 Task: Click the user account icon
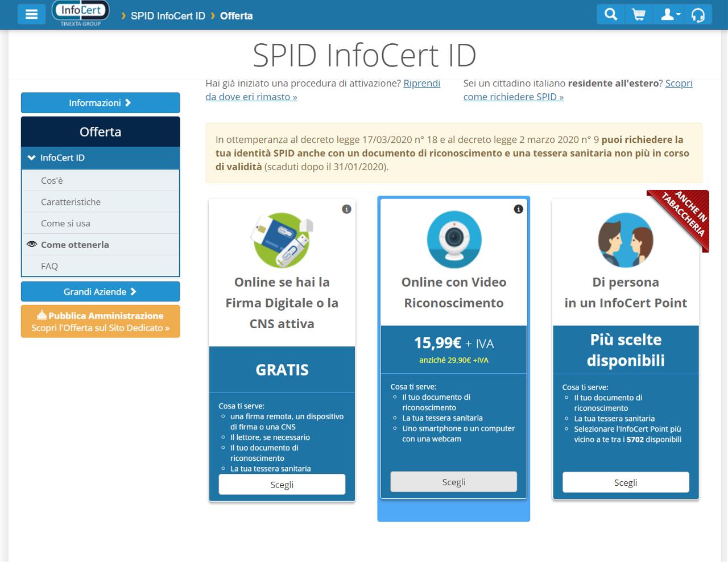click(x=666, y=14)
